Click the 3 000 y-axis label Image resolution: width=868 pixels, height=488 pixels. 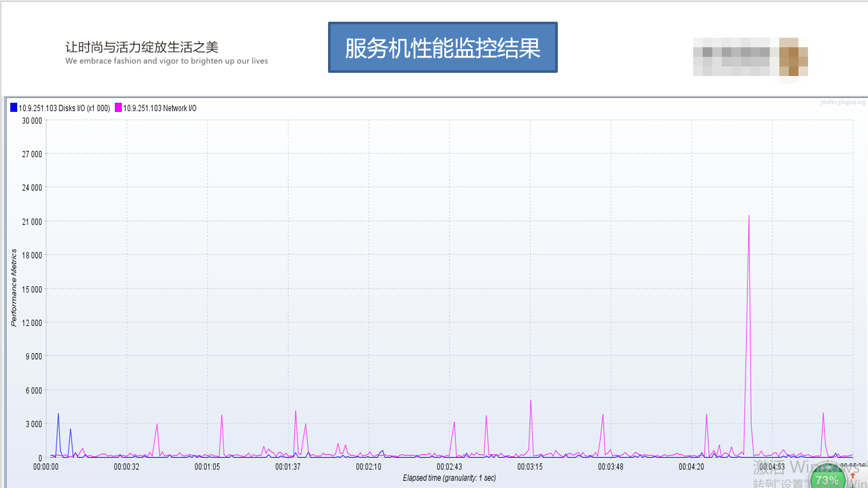tap(33, 423)
